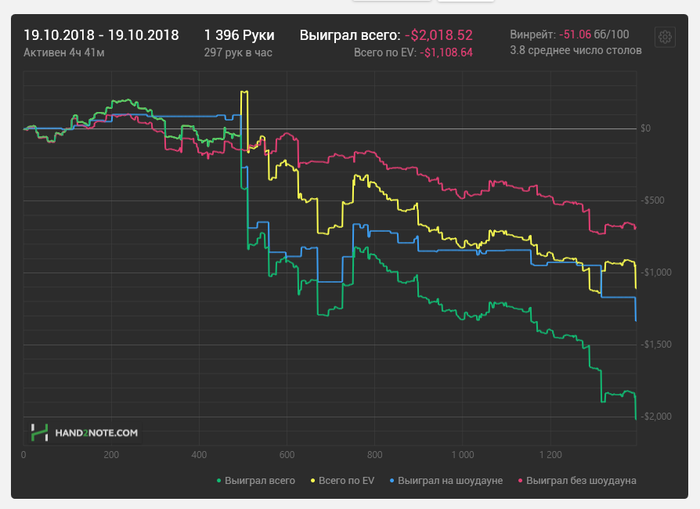Open the graph settings gear
Screen dimensions: 700x509
(664, 37)
